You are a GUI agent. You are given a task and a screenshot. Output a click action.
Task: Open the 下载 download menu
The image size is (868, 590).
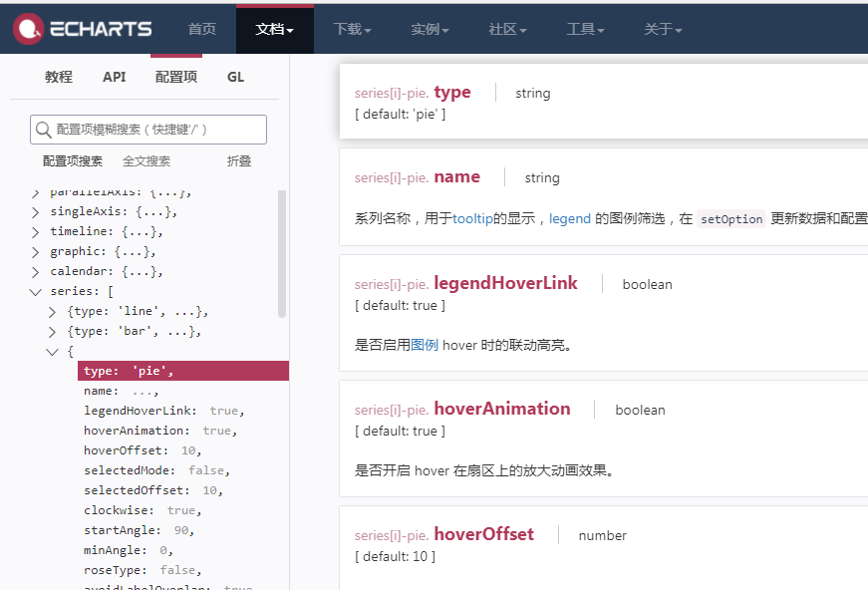(x=350, y=29)
